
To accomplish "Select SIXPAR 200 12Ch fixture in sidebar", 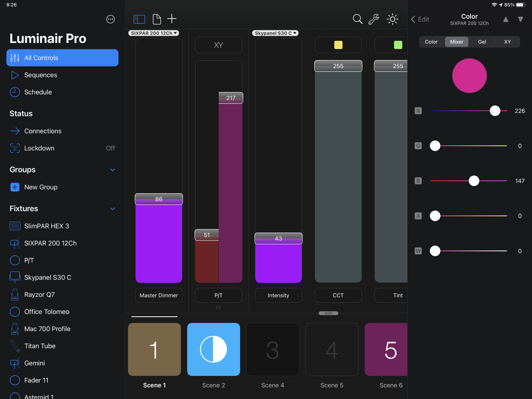I will coord(63,243).
